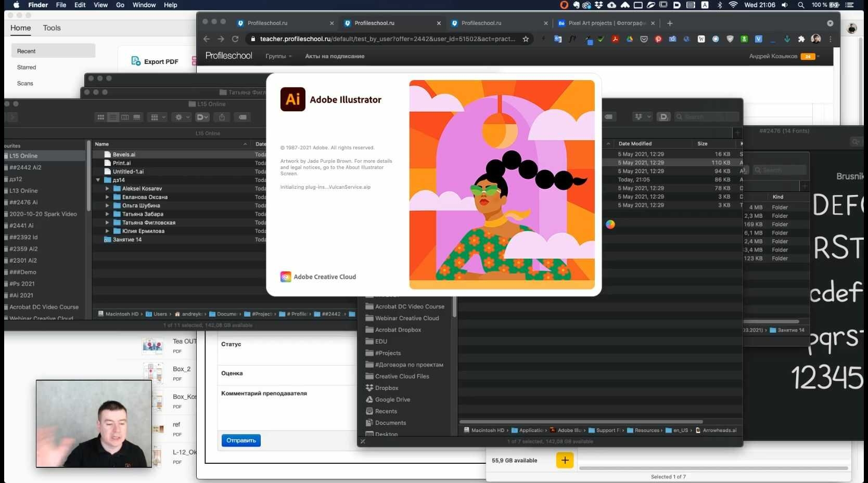Click the yellow plus button in Acrobat window
The image size is (868, 483).
pyautogui.click(x=565, y=460)
